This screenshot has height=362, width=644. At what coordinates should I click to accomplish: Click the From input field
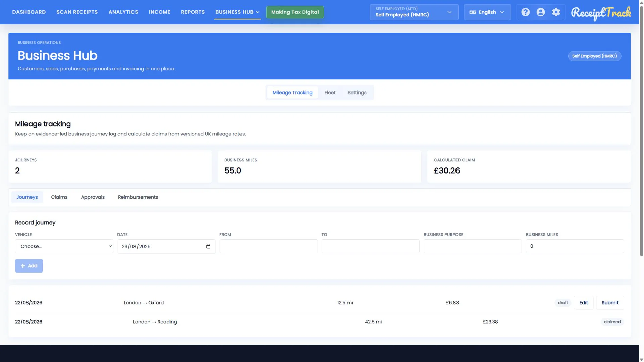[x=268, y=246]
